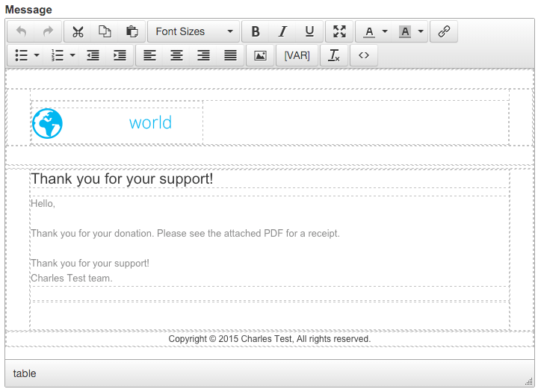Click the Redo arrow icon
This screenshot has width=538, height=392.
pos(48,31)
